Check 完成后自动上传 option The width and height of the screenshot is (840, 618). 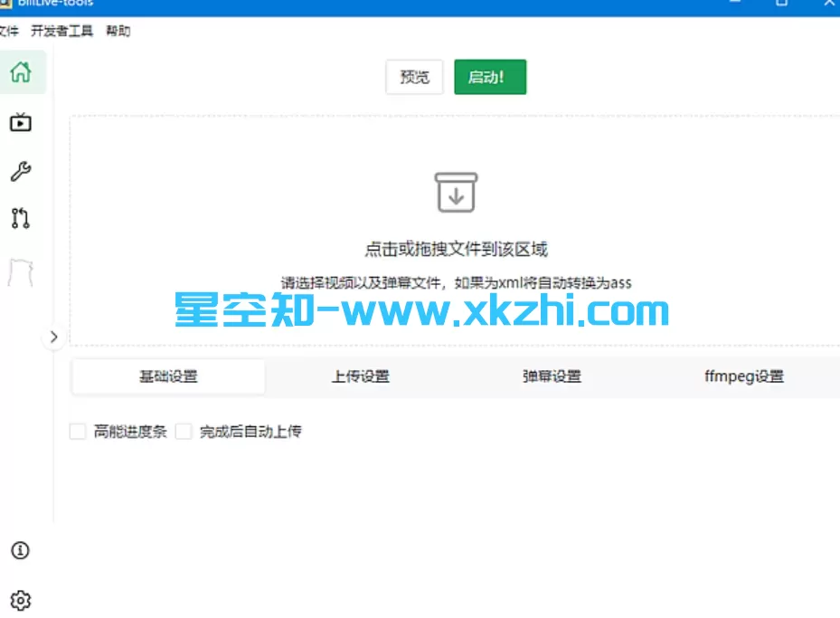coord(184,432)
